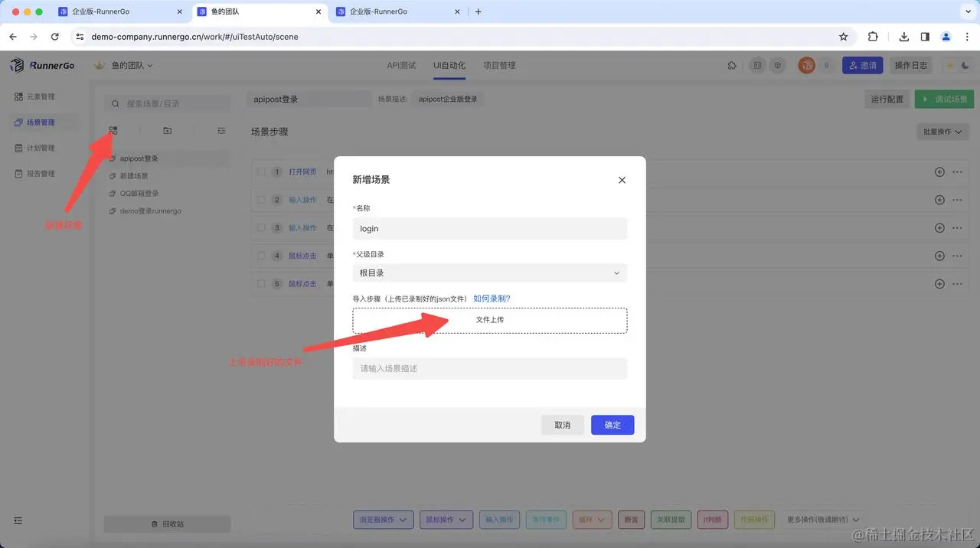Click the 搜索场景/目录 search box
The height and width of the screenshot is (548, 980).
(167, 103)
